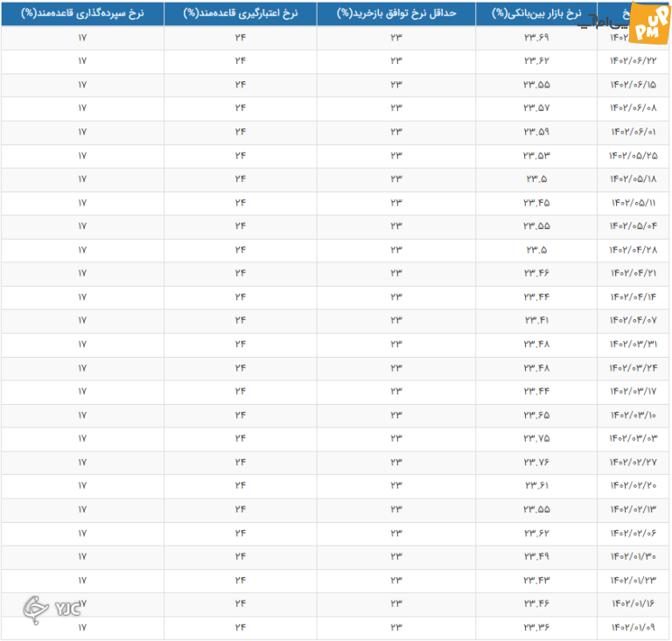Image resolution: width=672 pixels, height=641 pixels.
Task: Click ۲۳.۴۴ in the ۱۴۰۲/۰۴/۱۴ row
Action: point(536,297)
